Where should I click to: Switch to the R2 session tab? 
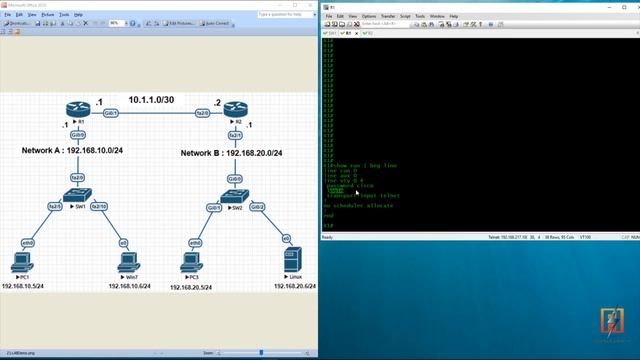pyautogui.click(x=368, y=33)
